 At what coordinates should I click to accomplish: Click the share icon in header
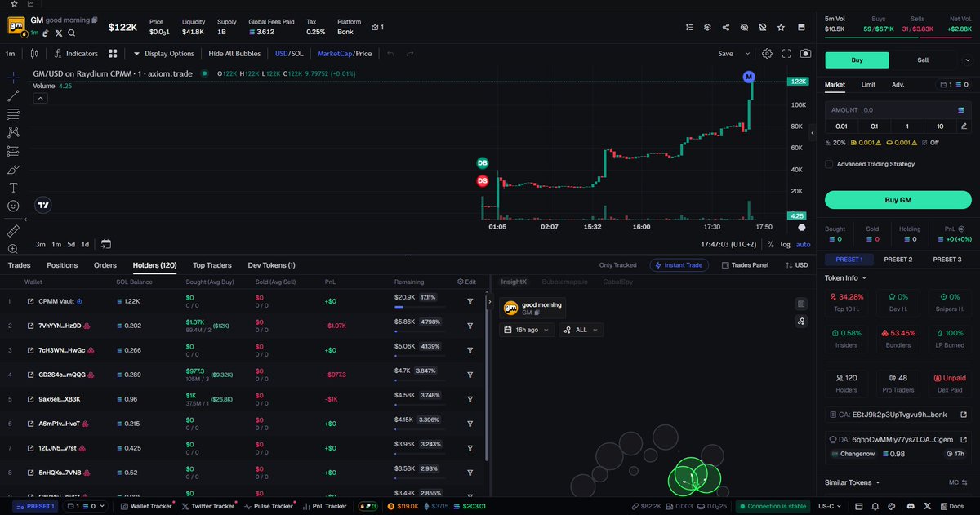[x=726, y=27]
